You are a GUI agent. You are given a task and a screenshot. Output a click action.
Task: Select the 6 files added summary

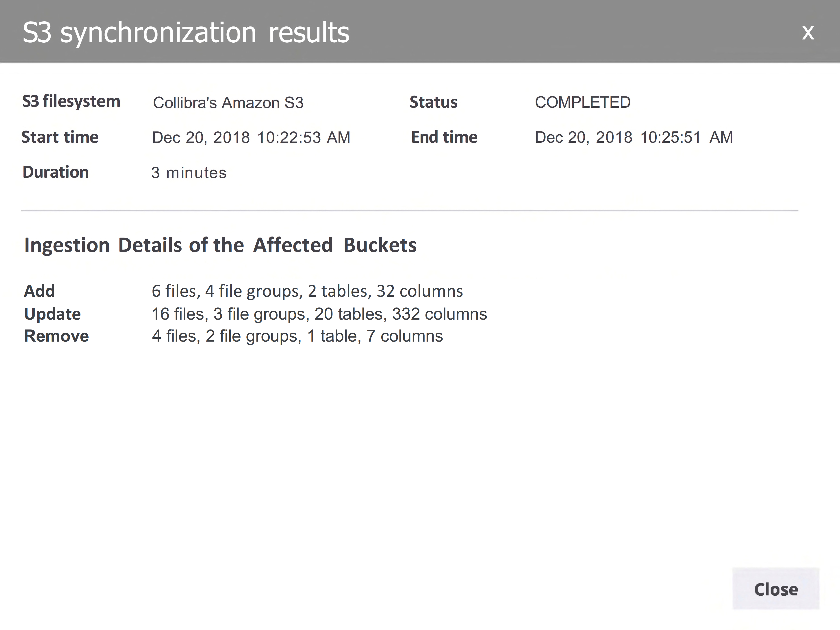[x=307, y=291]
